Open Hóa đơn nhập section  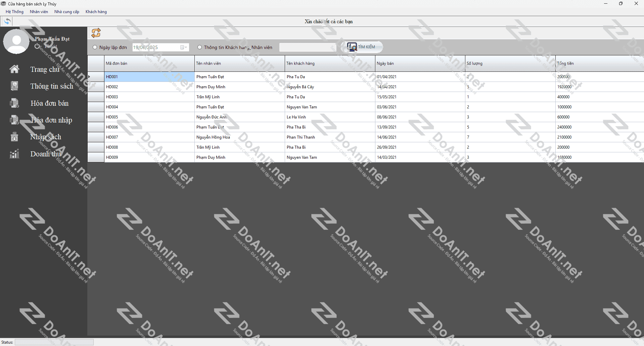click(x=51, y=120)
